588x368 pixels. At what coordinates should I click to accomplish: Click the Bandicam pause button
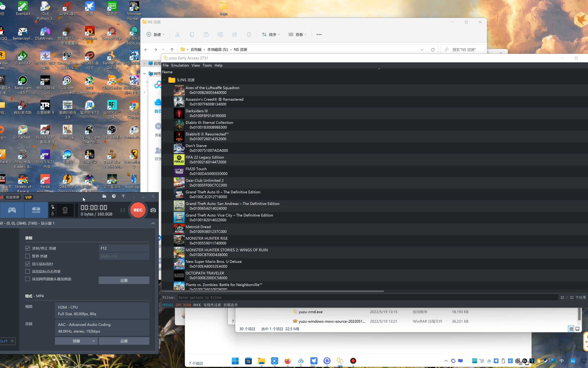(x=122, y=210)
